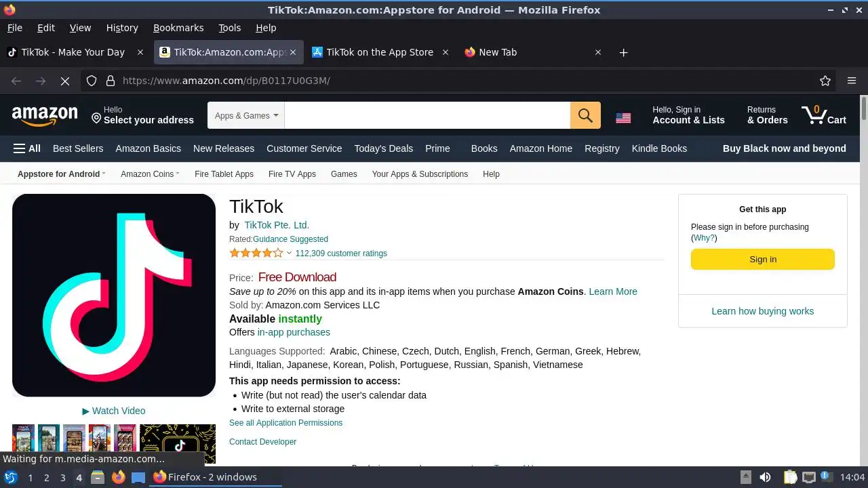868x488 pixels.
Task: Click the large TikTok app icon image
Action: tap(114, 296)
